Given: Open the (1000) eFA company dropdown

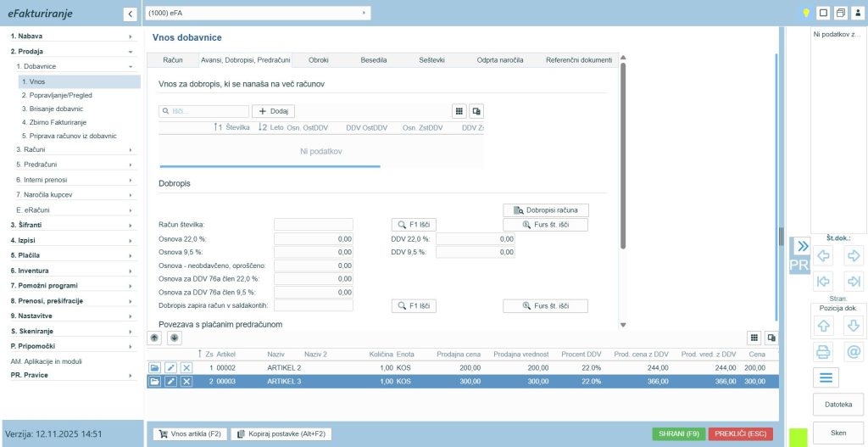Looking at the screenshot, I should coord(258,13).
